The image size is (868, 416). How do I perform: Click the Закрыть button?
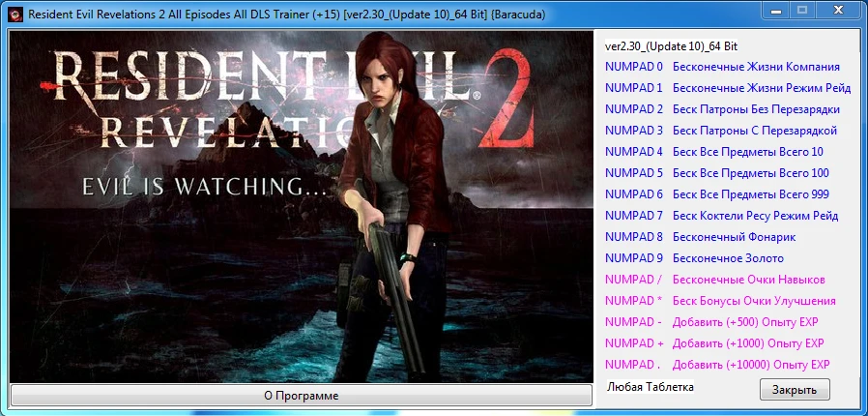(x=795, y=390)
